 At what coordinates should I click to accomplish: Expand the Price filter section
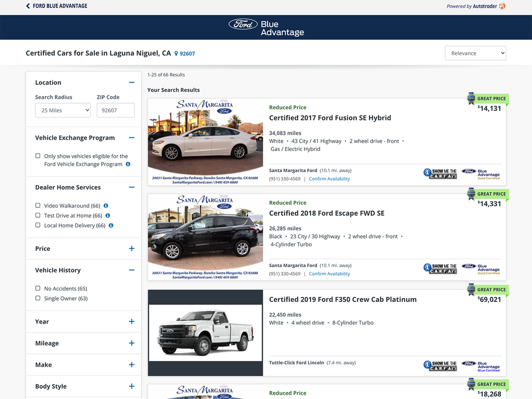coord(131,249)
